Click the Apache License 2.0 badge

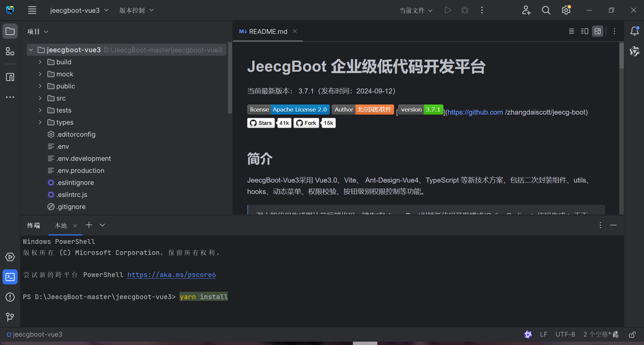point(288,110)
